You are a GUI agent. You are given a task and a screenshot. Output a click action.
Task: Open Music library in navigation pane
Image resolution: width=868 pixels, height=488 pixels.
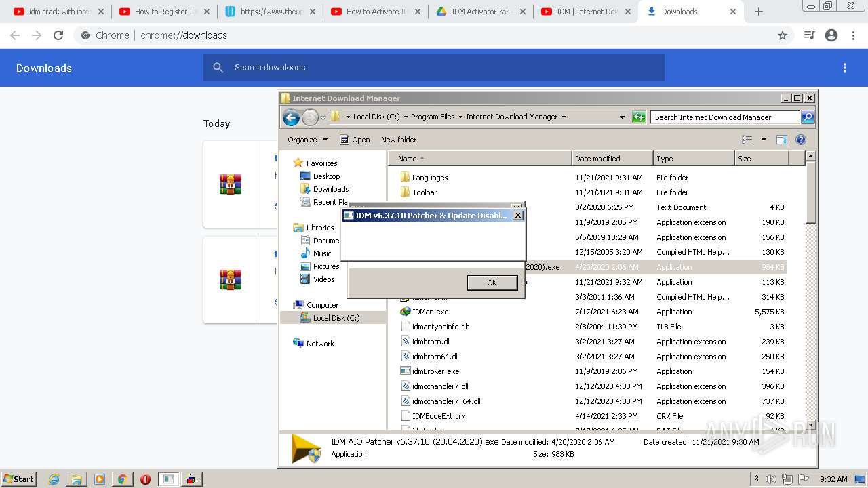pos(322,253)
